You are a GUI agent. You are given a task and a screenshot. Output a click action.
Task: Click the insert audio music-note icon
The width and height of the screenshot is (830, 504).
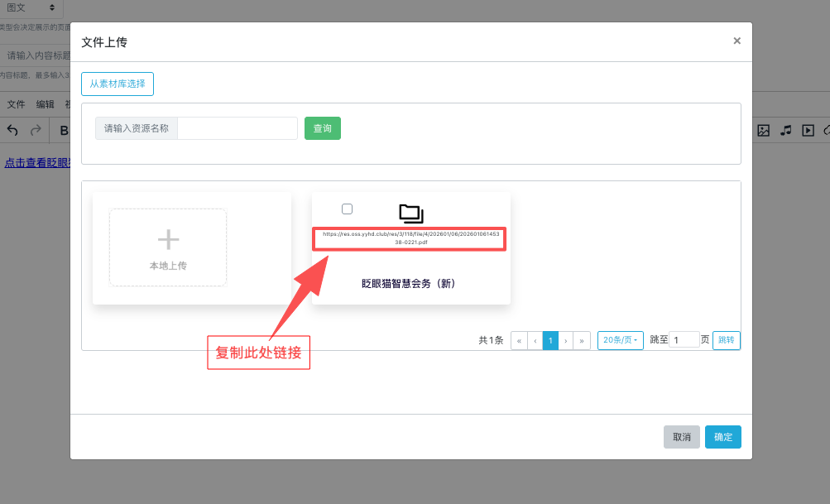[x=786, y=131]
